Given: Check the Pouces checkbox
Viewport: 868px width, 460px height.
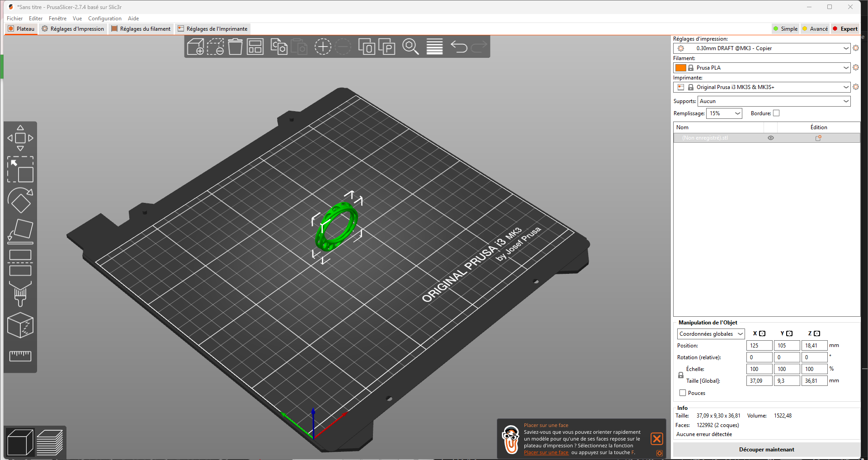Looking at the screenshot, I should click(683, 393).
